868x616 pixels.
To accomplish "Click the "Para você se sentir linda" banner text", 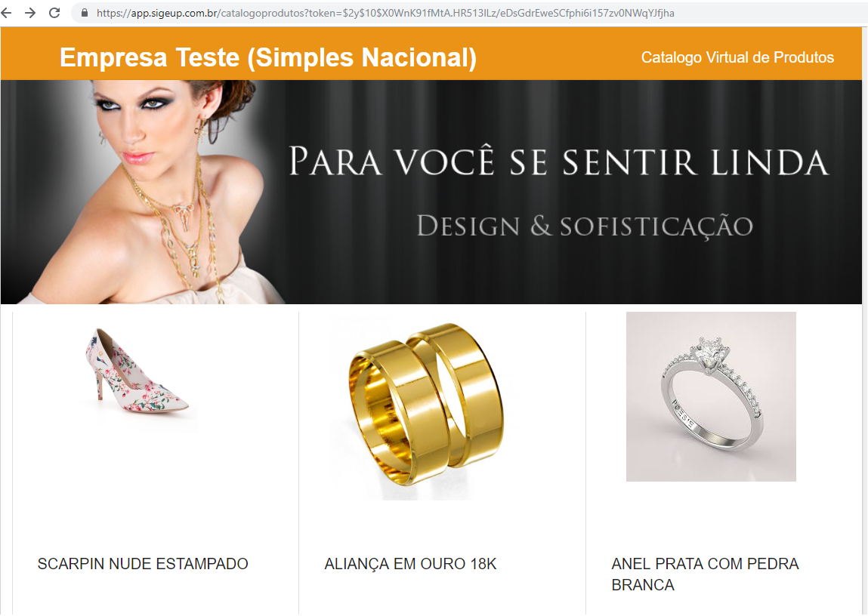I will tap(558, 162).
